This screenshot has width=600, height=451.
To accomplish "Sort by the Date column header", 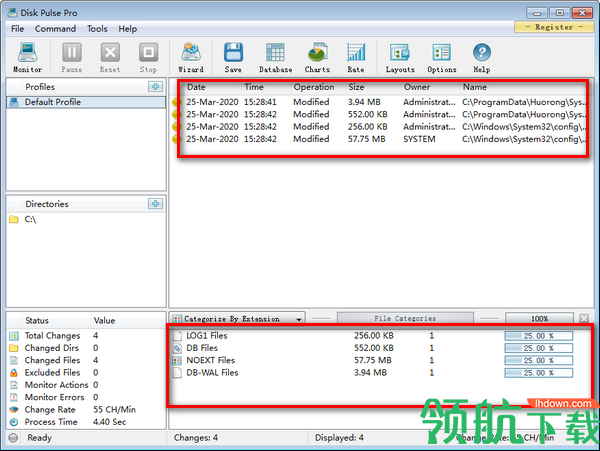I will tap(210, 87).
